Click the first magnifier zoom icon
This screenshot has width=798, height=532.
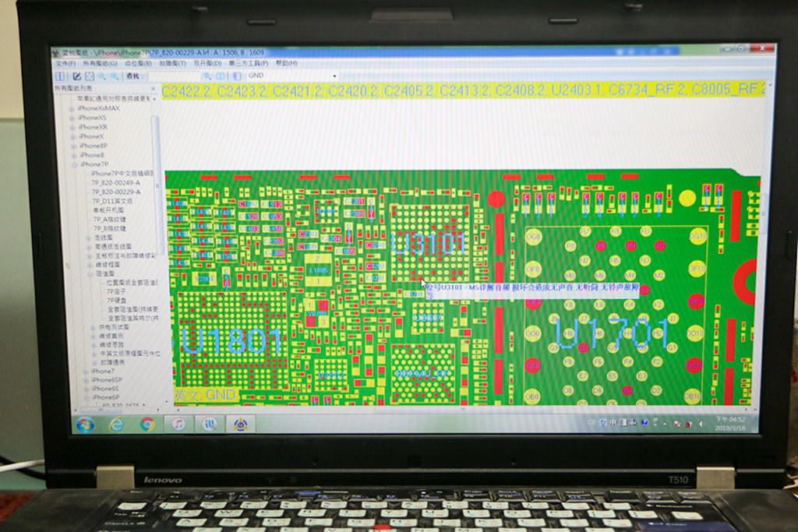(102, 76)
